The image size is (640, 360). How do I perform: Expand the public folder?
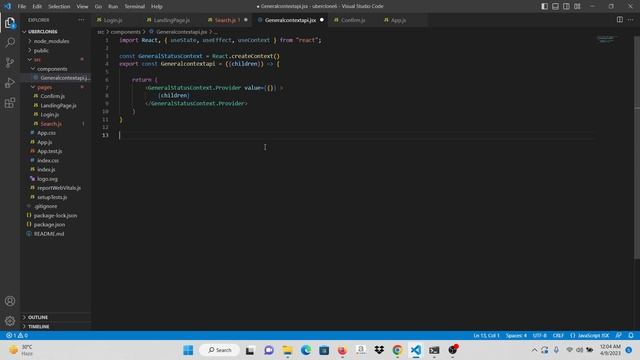point(41,51)
